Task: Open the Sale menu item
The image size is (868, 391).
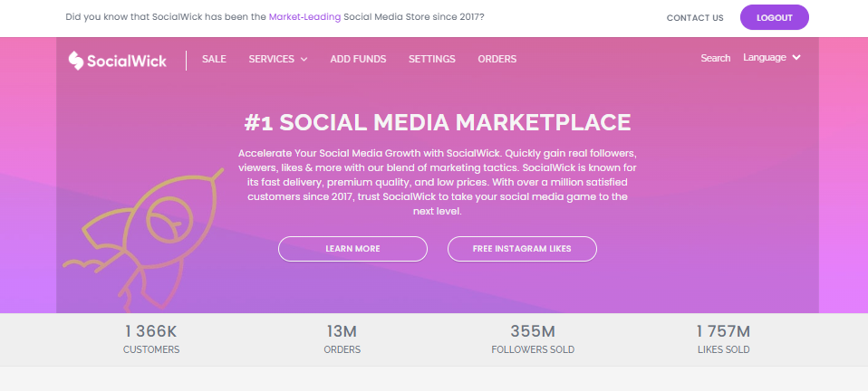Action: pos(214,59)
